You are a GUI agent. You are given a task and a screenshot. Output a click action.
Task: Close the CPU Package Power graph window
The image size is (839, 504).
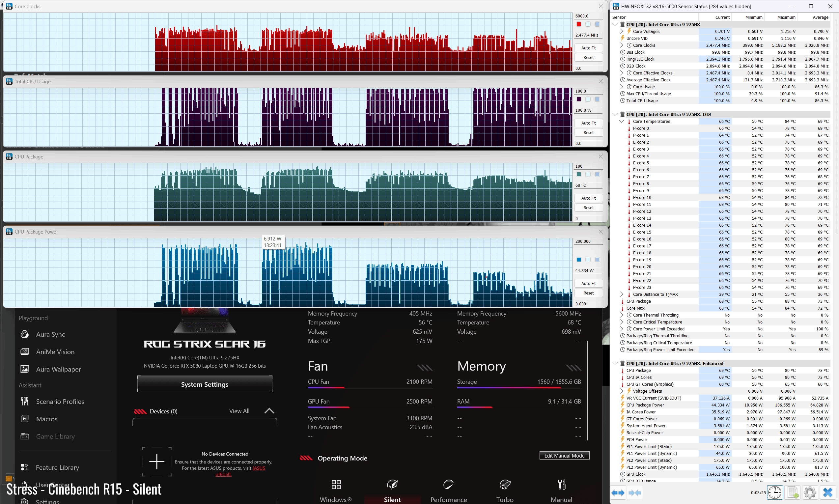tap(601, 231)
